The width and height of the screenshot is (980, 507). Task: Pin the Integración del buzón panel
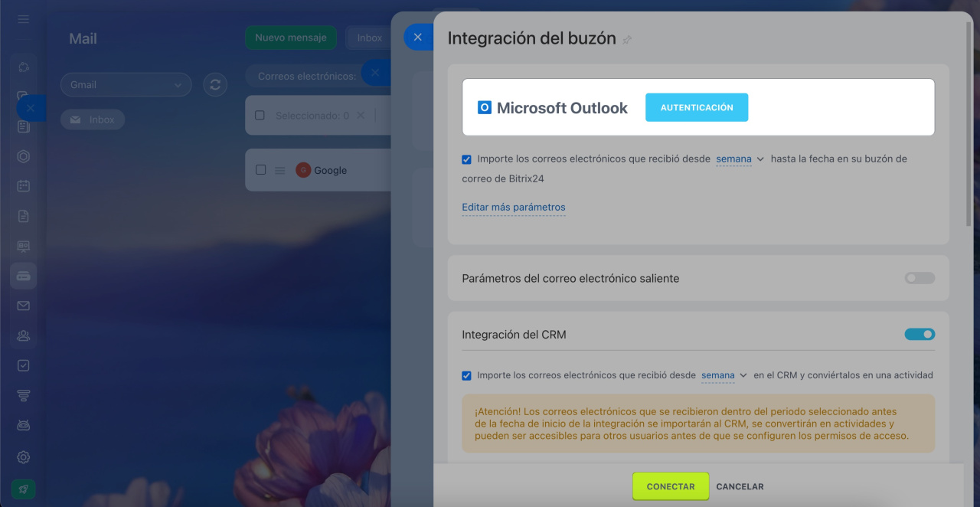coord(627,40)
